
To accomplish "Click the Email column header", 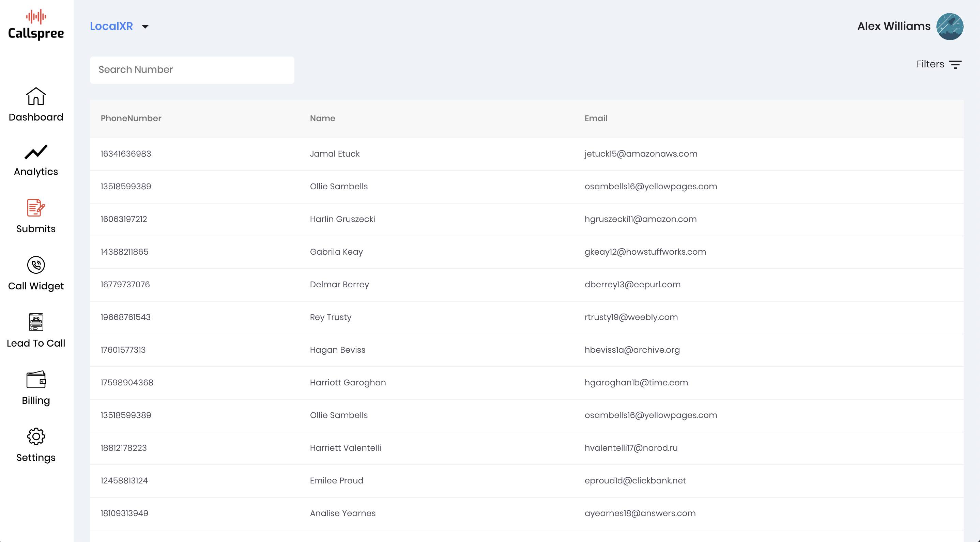I will [596, 118].
